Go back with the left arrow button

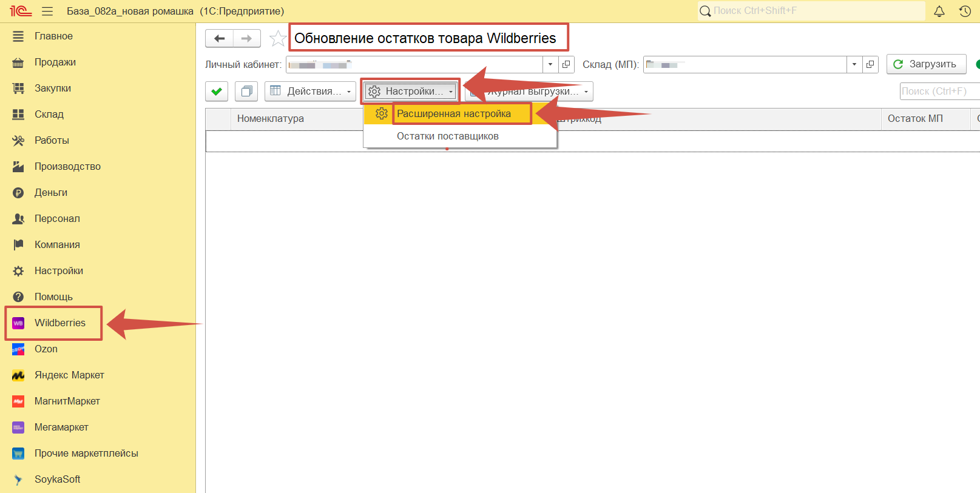click(x=219, y=38)
